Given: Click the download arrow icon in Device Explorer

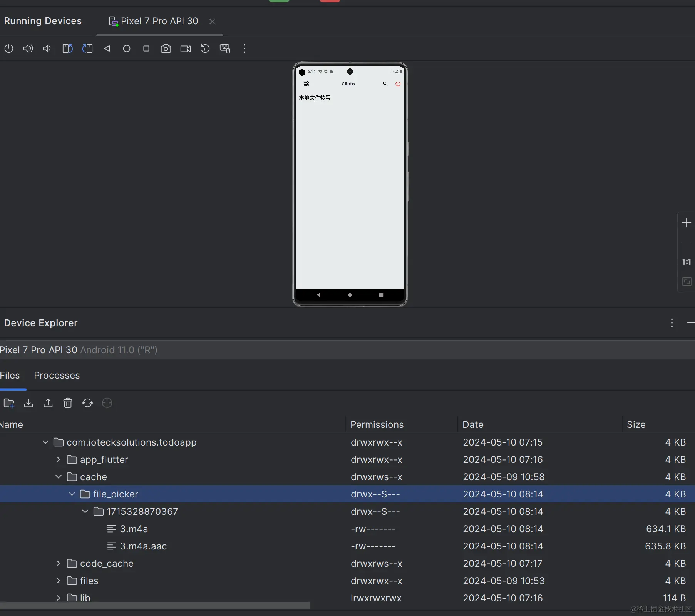Looking at the screenshot, I should pos(28,403).
